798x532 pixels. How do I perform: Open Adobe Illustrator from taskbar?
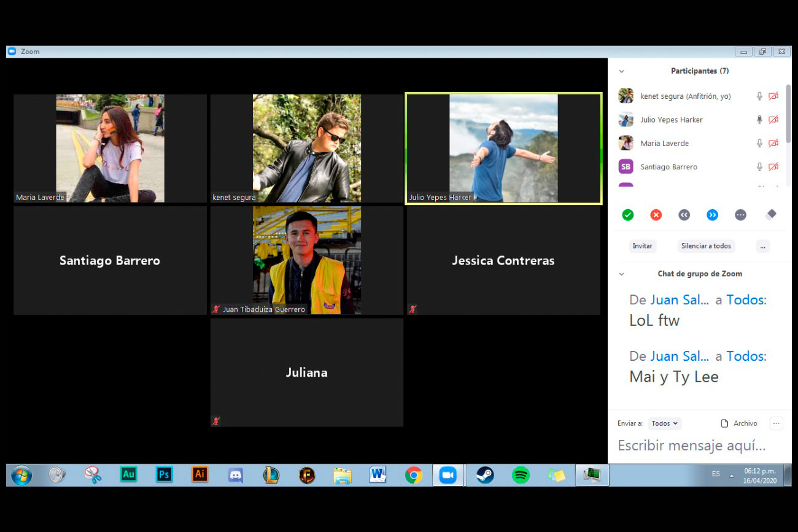[x=199, y=474]
